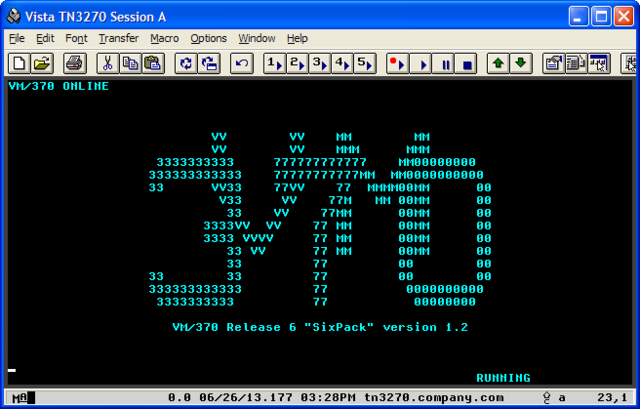
Task: Click the 'VM/370 ONLINE' text
Action: (58, 86)
